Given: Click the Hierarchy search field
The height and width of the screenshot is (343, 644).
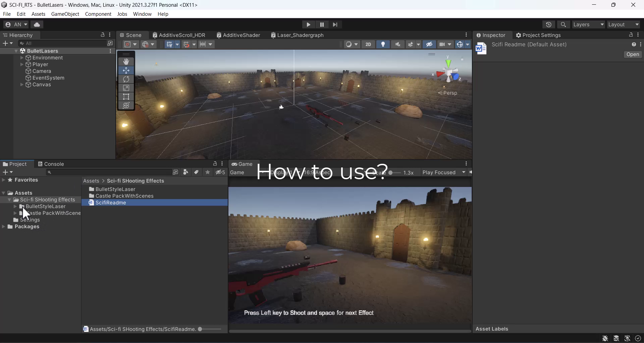Looking at the screenshot, I should coord(63,43).
